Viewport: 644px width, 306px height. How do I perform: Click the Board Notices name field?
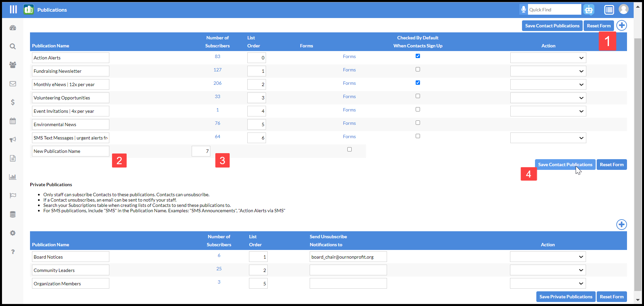coord(71,257)
